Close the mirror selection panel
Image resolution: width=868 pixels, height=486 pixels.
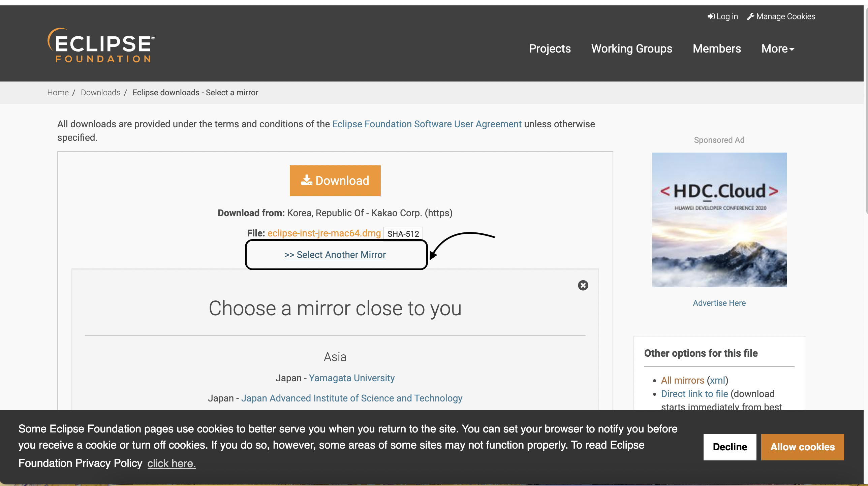point(583,285)
